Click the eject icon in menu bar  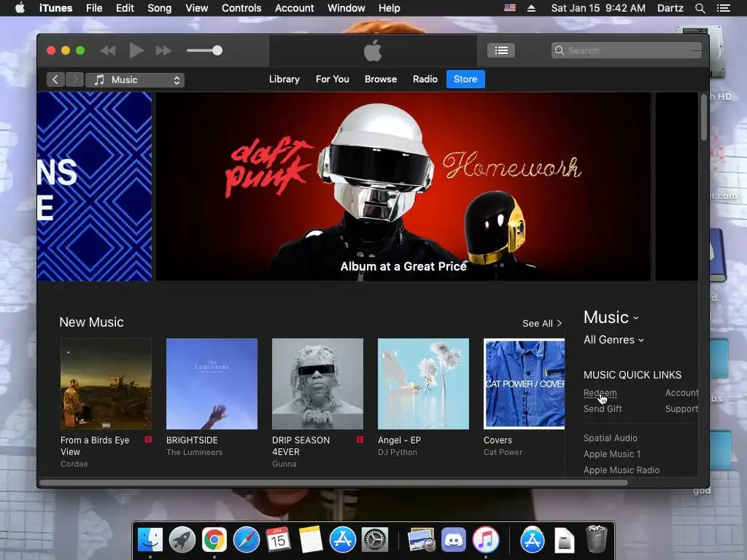[x=531, y=8]
